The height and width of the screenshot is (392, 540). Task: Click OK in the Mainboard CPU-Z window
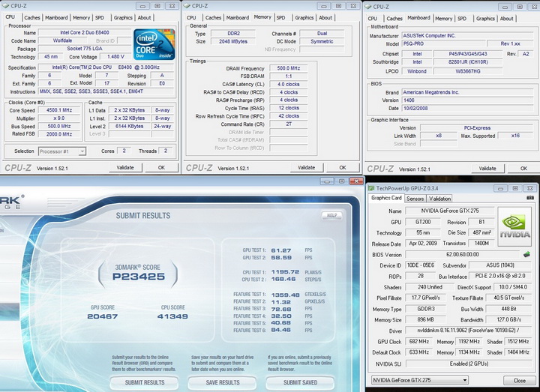point(523,169)
